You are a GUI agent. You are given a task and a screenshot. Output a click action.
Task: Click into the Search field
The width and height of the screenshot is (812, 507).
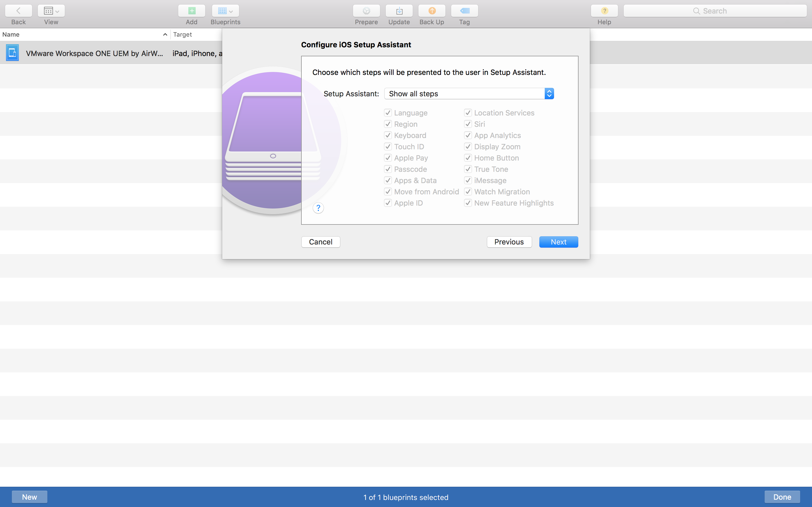(715, 11)
